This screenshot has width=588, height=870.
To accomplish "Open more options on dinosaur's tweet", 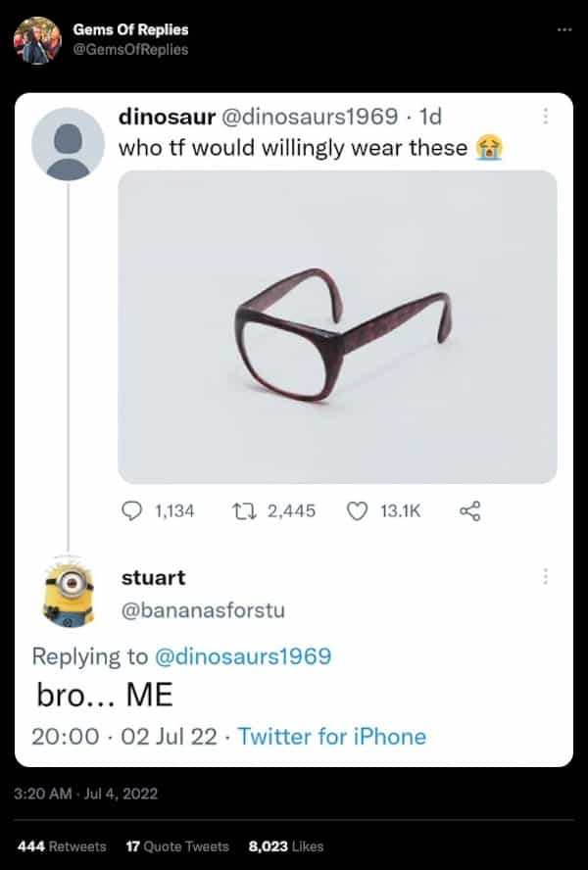I will (x=546, y=117).
